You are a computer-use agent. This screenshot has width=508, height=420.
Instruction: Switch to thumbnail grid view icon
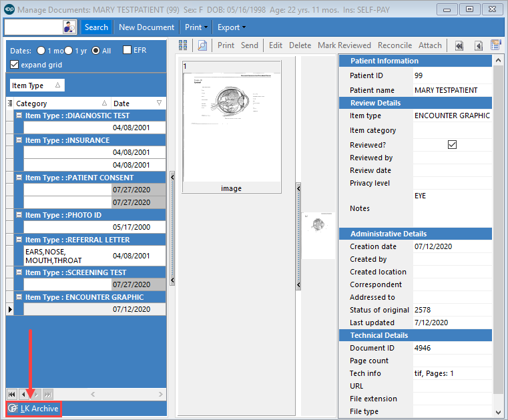tap(183, 45)
